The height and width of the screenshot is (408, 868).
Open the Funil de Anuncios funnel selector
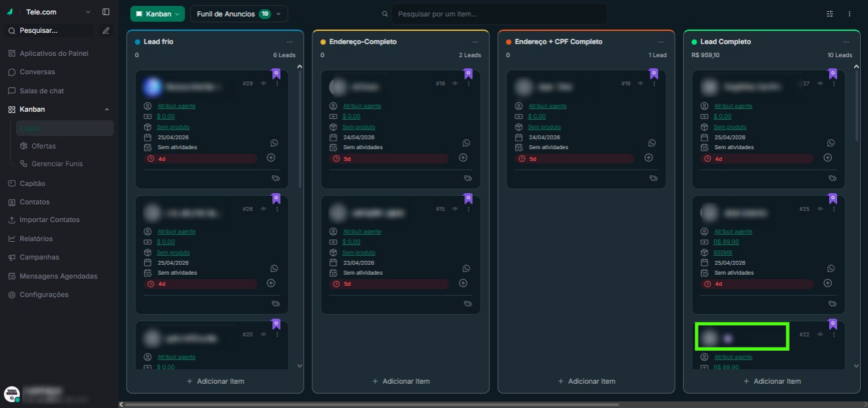pyautogui.click(x=239, y=13)
